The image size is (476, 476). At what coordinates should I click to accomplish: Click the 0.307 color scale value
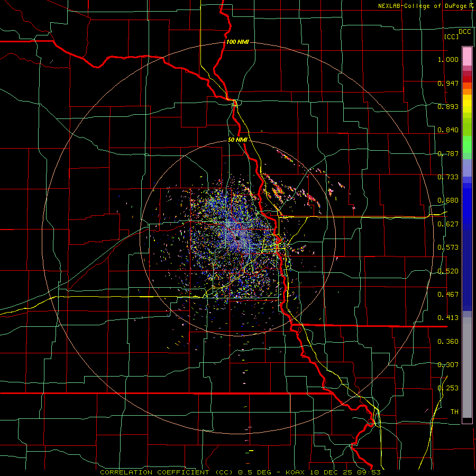pos(448,365)
